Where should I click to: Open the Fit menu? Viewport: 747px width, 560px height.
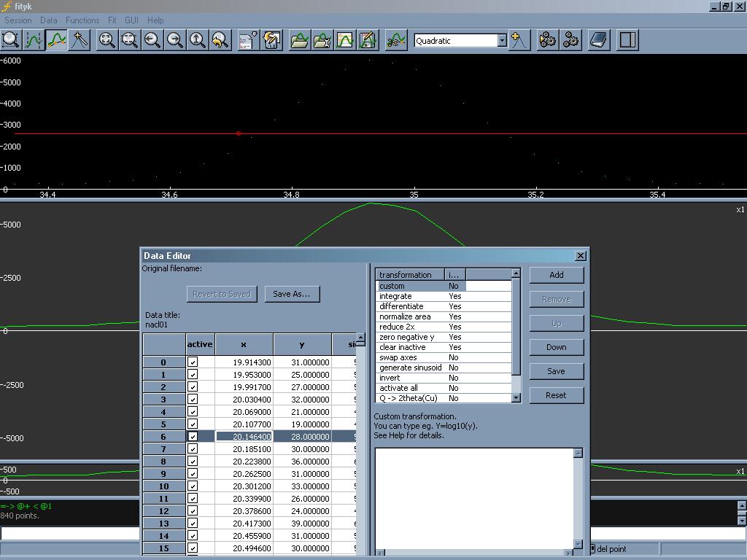point(112,20)
